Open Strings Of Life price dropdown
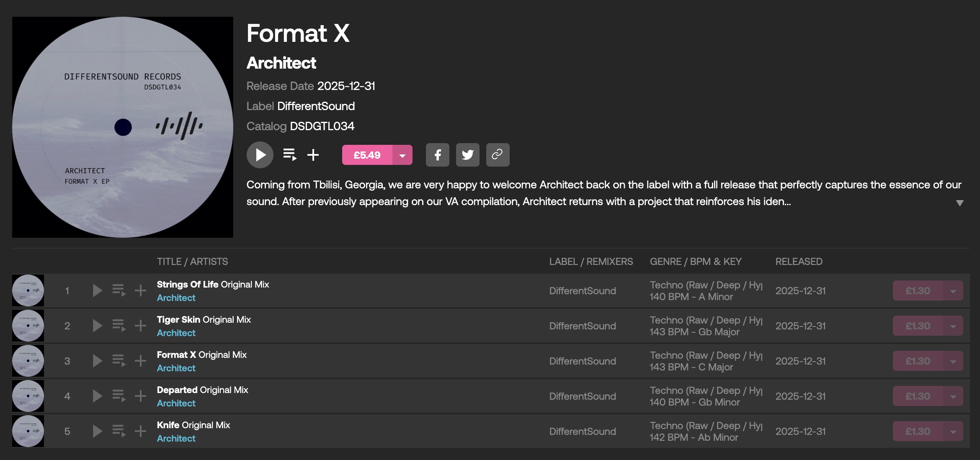Screen dimensions: 980x460 [953, 291]
